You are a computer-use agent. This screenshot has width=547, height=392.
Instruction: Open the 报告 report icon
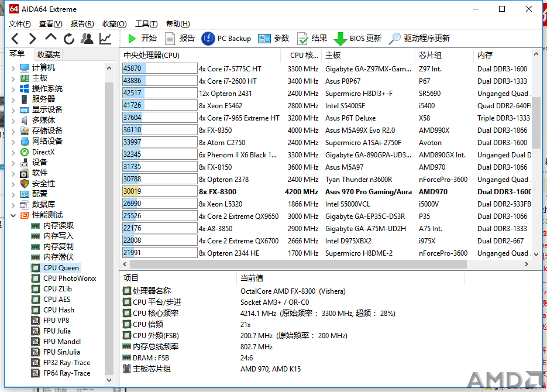pos(170,39)
